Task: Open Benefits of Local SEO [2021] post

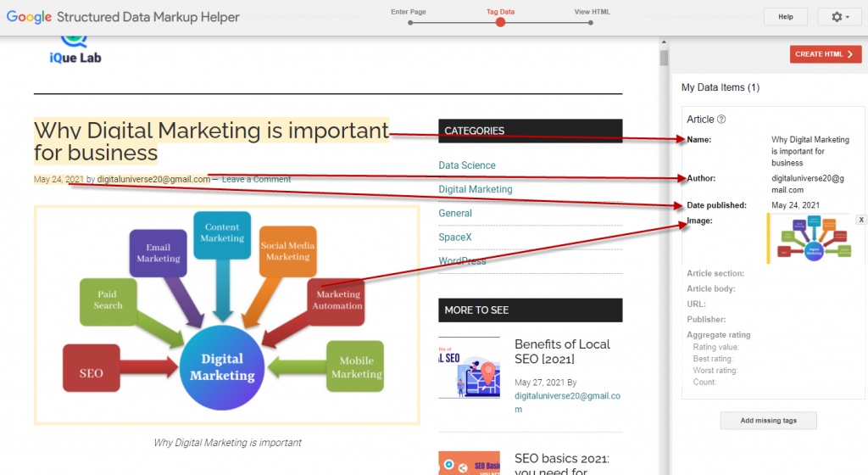Action: pyautogui.click(x=563, y=351)
